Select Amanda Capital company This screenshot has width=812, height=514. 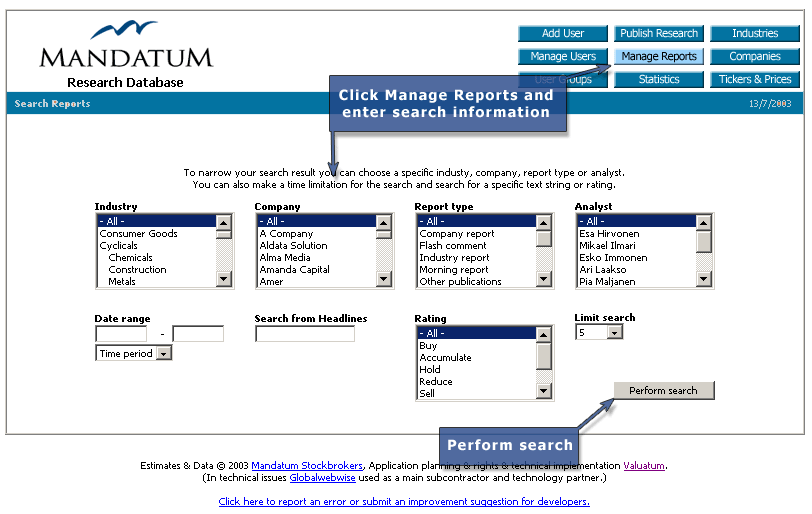317,269
